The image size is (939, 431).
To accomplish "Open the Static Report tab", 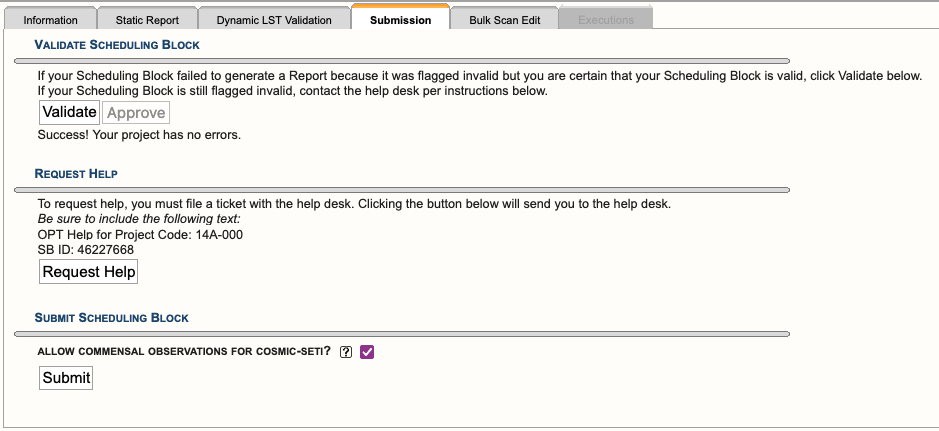I will click(x=147, y=20).
